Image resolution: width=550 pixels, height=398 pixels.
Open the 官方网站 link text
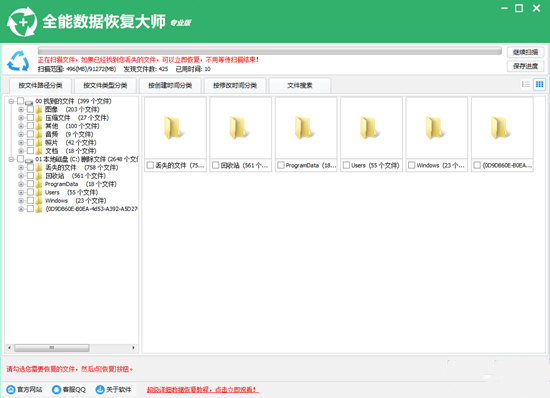29,390
